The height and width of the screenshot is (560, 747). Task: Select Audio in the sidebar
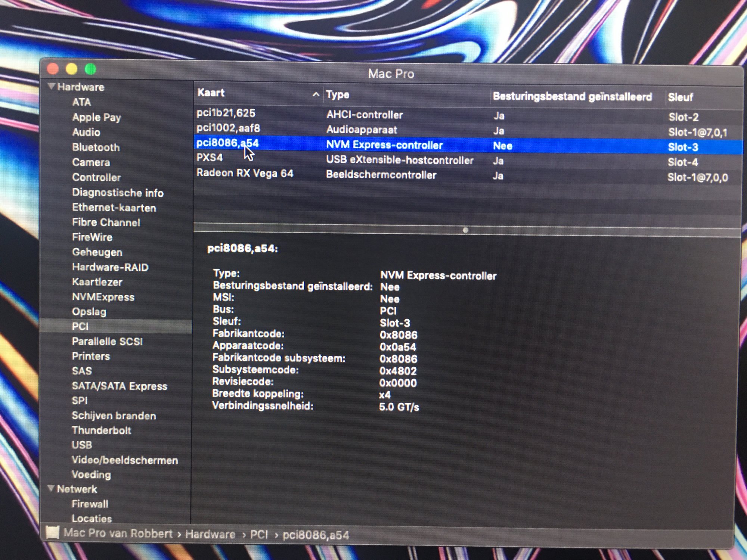point(86,132)
